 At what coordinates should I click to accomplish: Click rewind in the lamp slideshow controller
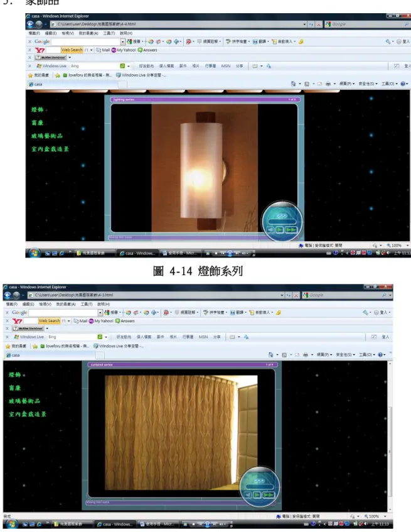[270, 230]
